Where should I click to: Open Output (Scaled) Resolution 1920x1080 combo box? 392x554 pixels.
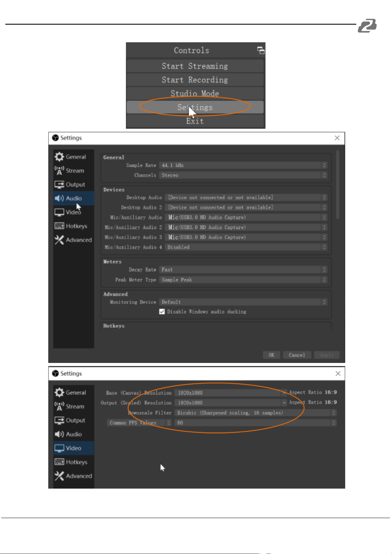pyautogui.click(x=231, y=403)
